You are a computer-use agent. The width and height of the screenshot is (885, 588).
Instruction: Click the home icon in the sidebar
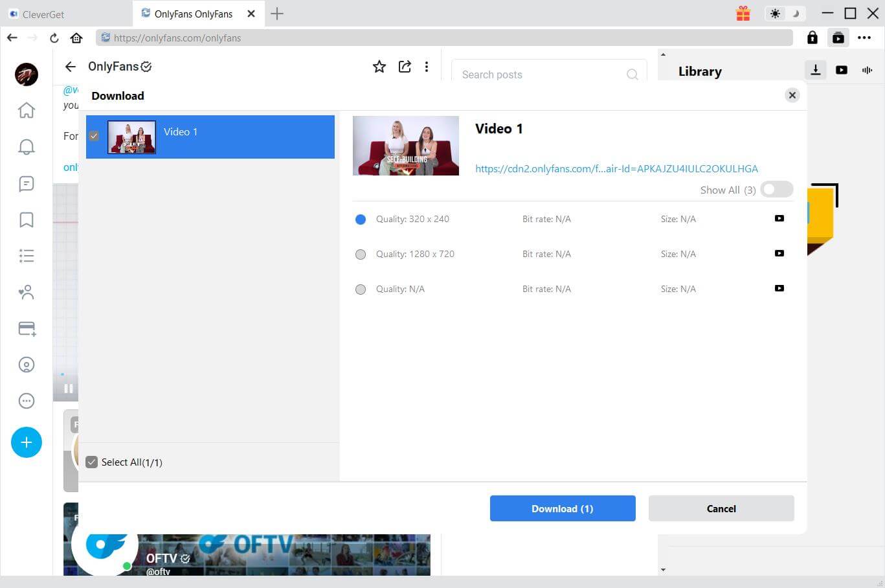point(27,111)
